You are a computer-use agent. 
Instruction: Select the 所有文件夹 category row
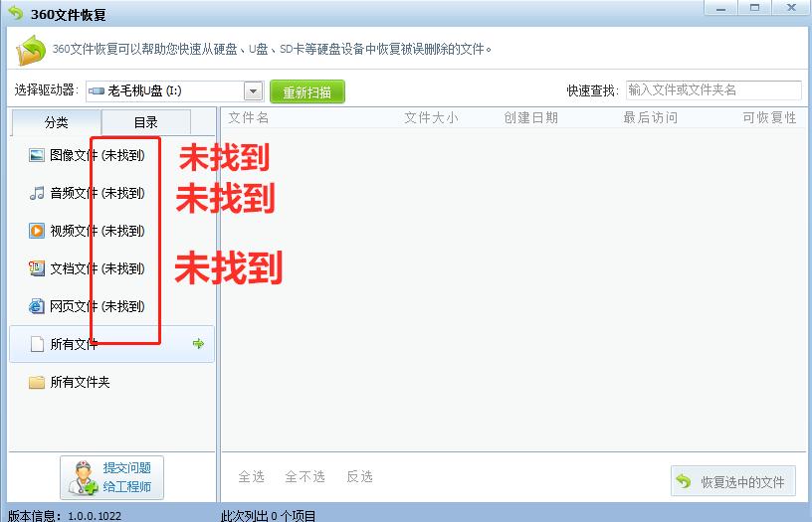tap(111, 382)
